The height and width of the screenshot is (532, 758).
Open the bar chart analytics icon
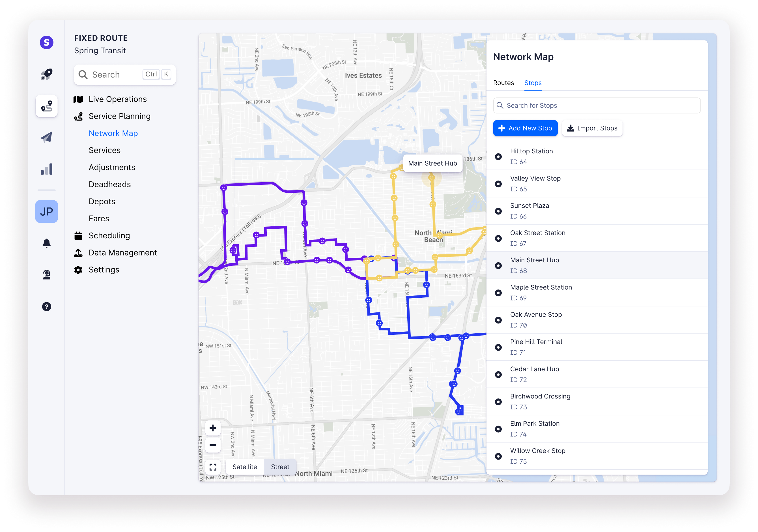47,169
